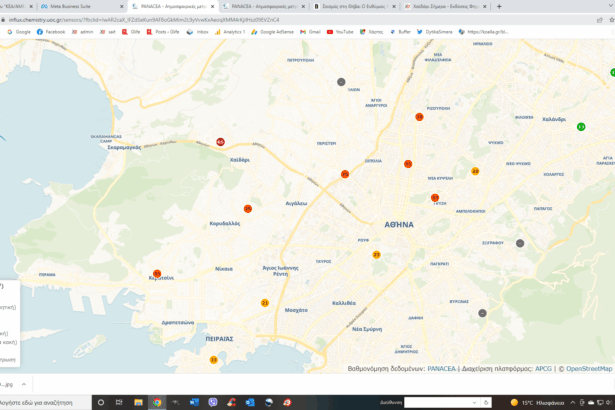Select the gray sensor marker near Ζωγράφου
The width and height of the screenshot is (615, 410).
click(x=520, y=243)
